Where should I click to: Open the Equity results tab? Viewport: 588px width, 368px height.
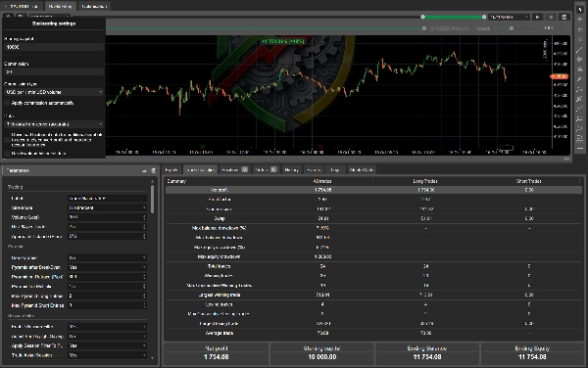pyautogui.click(x=171, y=169)
